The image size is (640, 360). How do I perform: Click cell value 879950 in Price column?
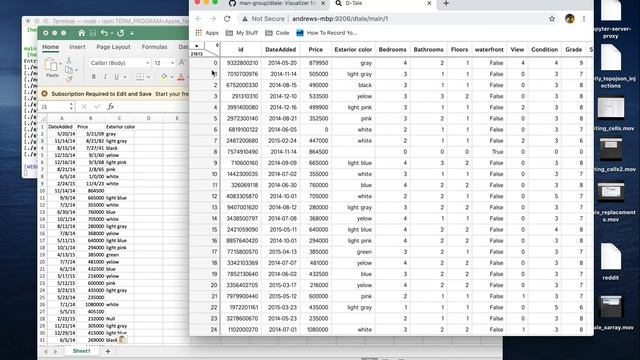coord(318,63)
